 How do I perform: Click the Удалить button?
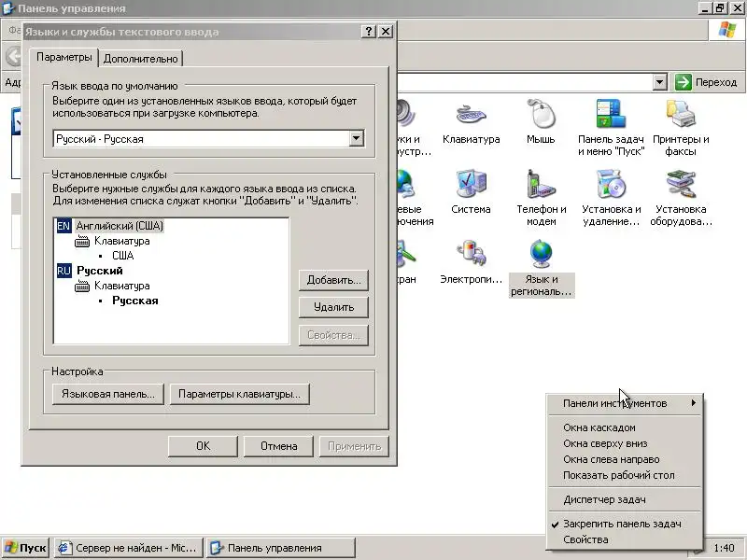pos(333,307)
